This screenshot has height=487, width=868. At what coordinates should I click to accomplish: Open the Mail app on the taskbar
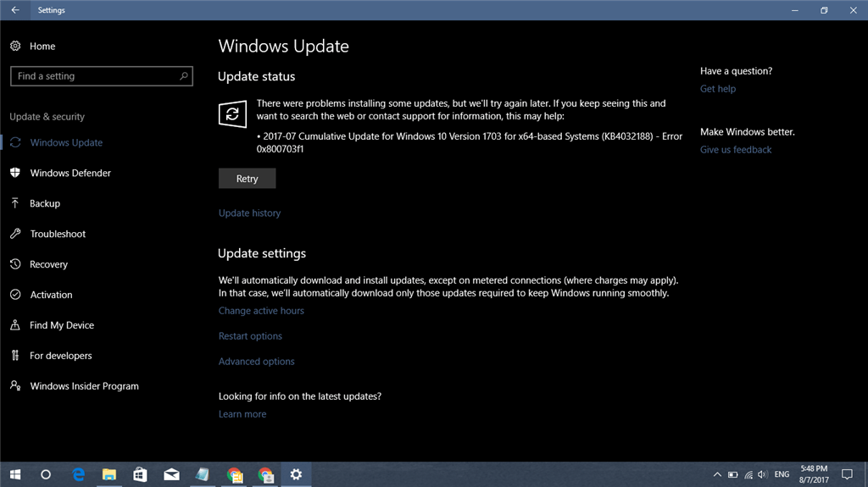[171, 474]
